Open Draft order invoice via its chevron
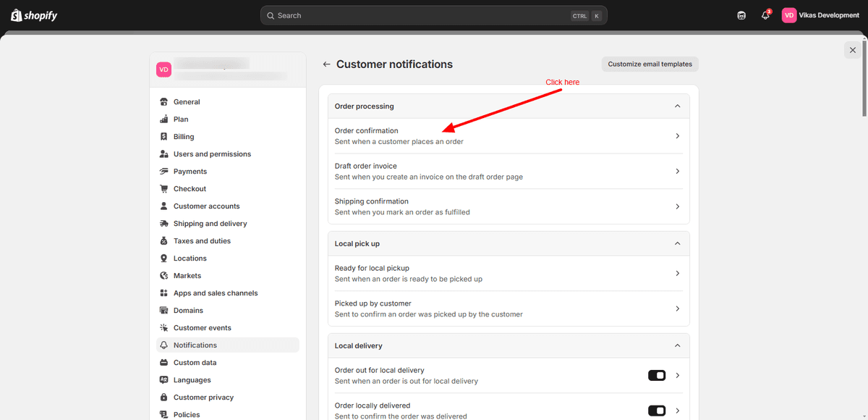The height and width of the screenshot is (420, 868). (677, 172)
